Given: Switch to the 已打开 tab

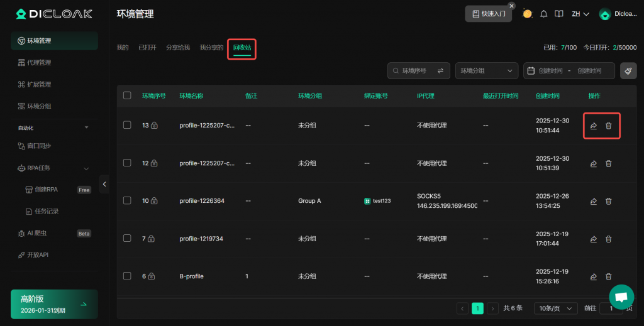Looking at the screenshot, I should pyautogui.click(x=147, y=48).
